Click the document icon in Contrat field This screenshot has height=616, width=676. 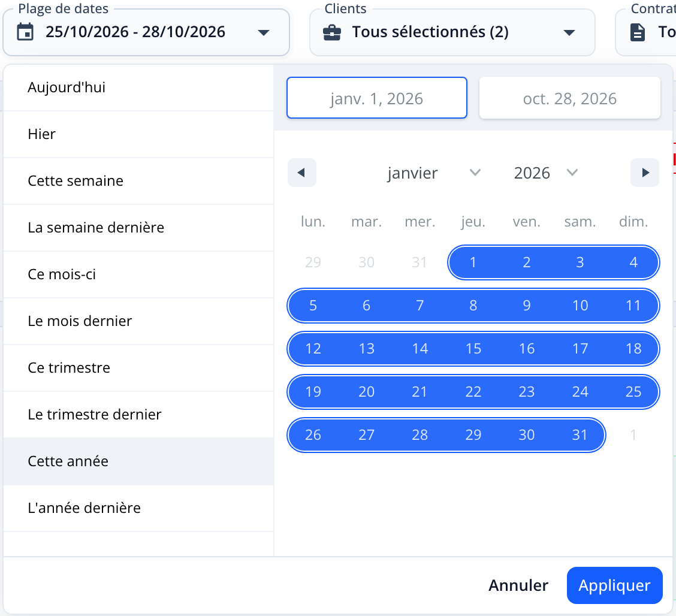638,32
